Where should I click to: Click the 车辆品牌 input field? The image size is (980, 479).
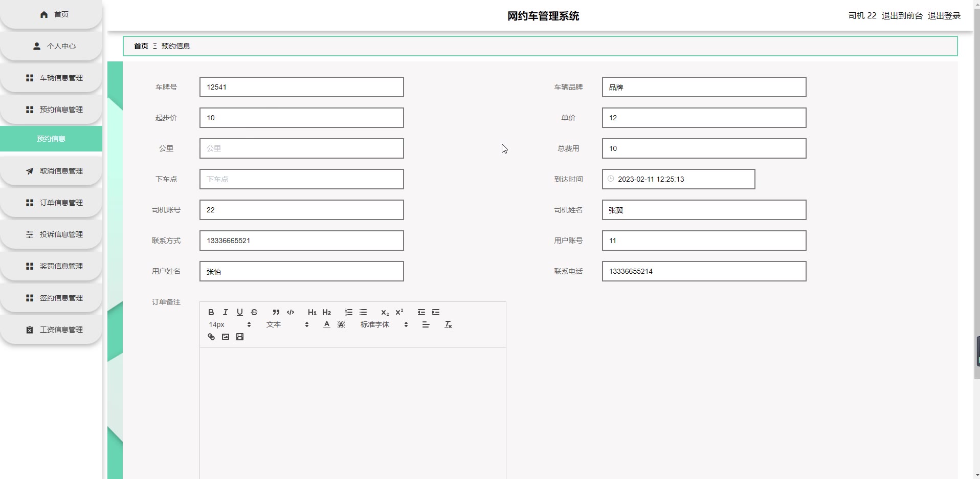click(704, 87)
